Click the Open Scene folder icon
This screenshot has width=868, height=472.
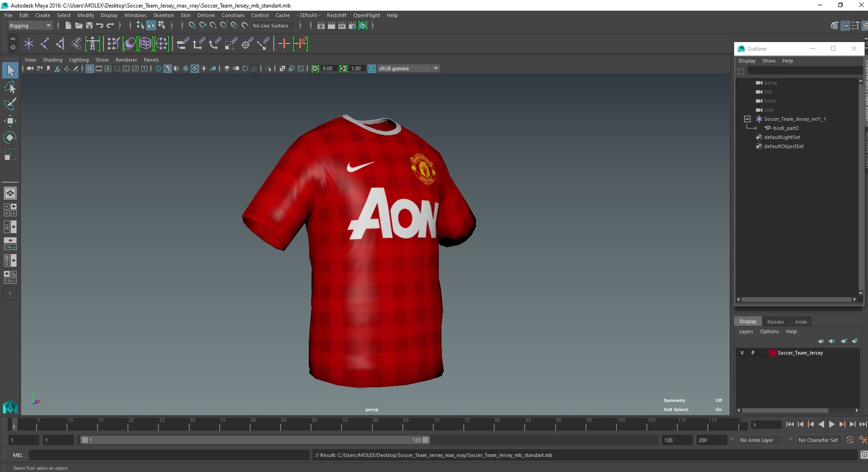click(78, 26)
